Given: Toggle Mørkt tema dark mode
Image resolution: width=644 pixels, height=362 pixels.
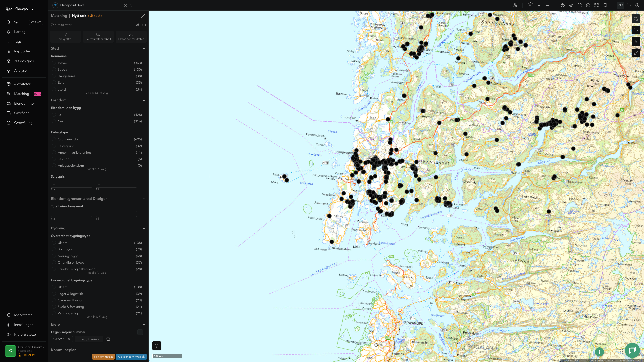Looking at the screenshot, I should 23,315.
